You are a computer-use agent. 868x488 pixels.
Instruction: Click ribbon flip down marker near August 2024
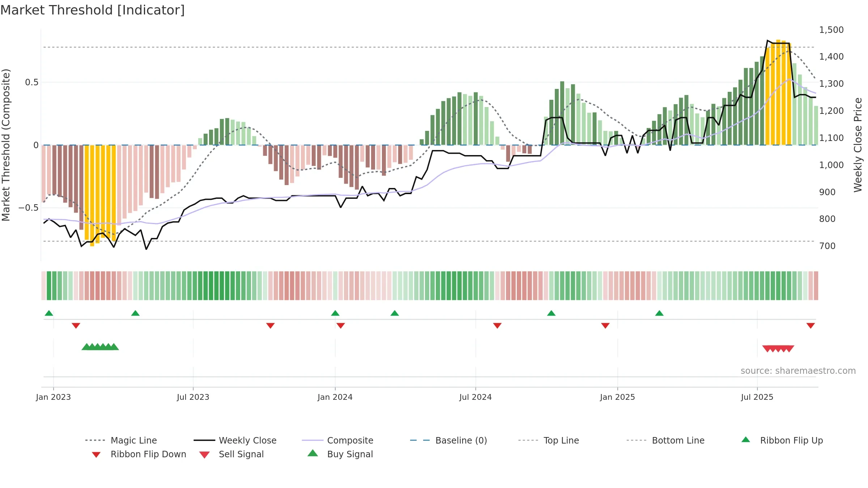(497, 326)
